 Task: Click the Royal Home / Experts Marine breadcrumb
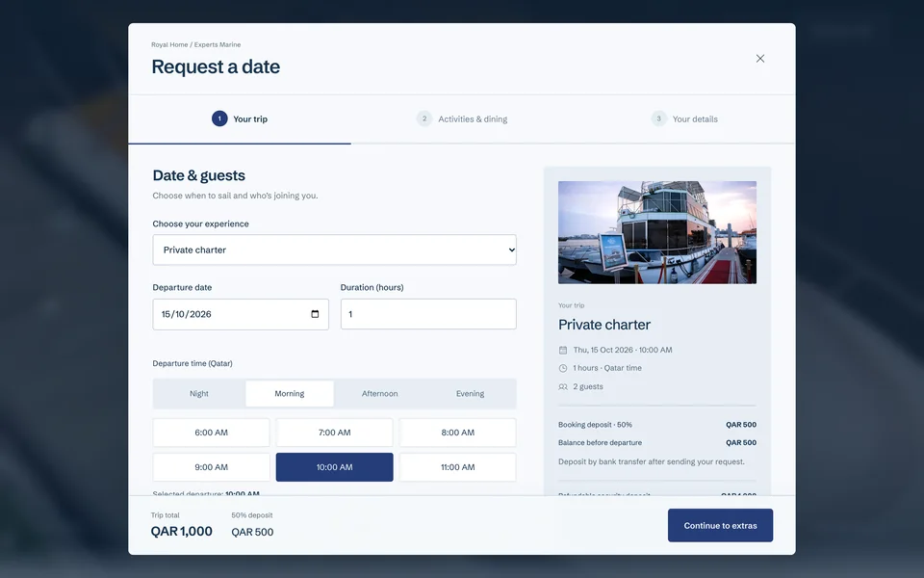[195, 45]
